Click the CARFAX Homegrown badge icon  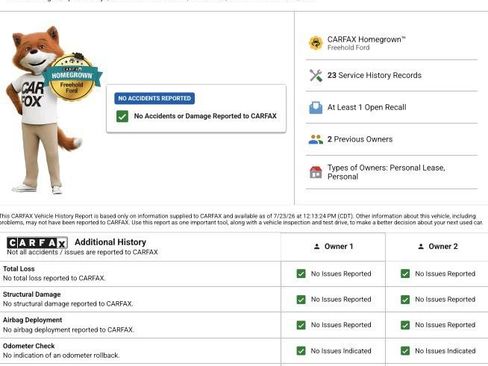tap(315, 43)
